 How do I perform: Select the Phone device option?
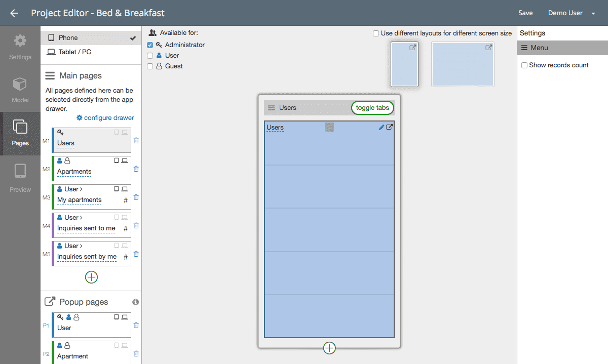(91, 38)
